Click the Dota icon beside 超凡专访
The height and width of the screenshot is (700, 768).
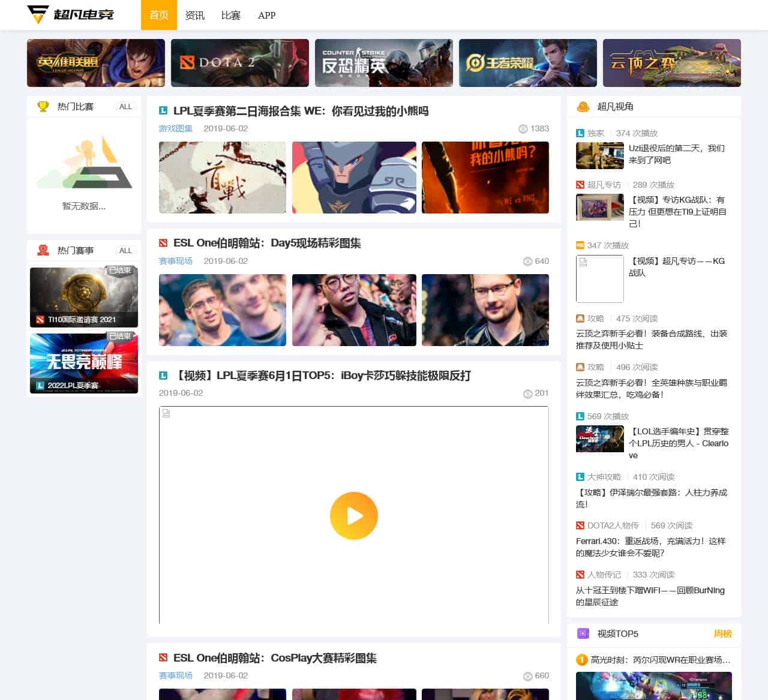click(580, 185)
